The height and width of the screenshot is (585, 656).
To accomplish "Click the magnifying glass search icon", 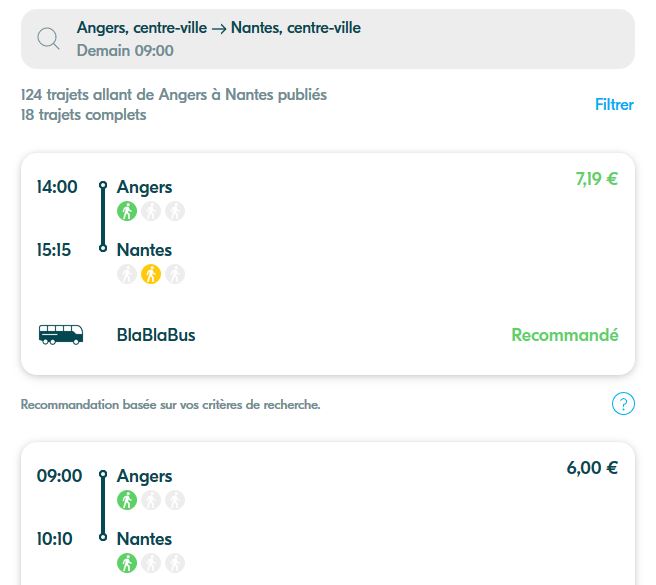I will point(49,39).
